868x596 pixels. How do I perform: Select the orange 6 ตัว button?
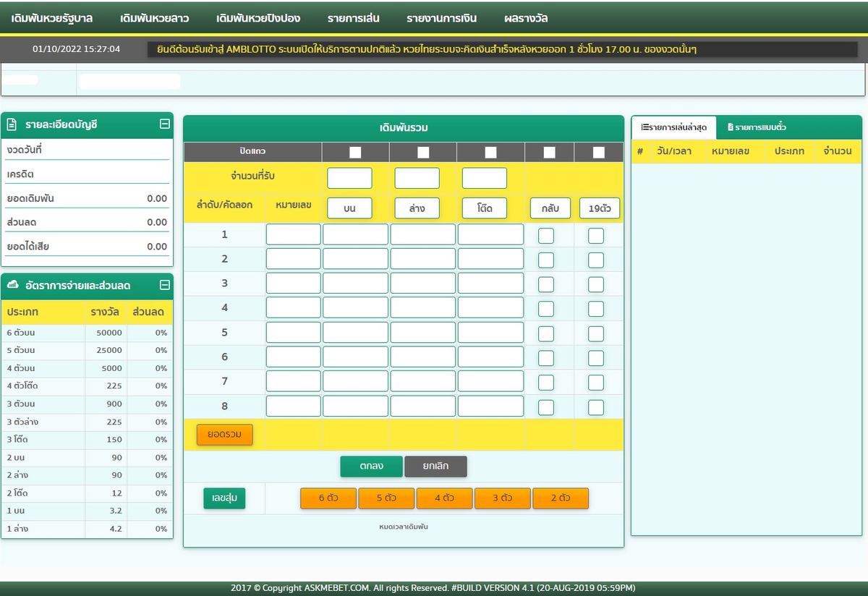[328, 498]
